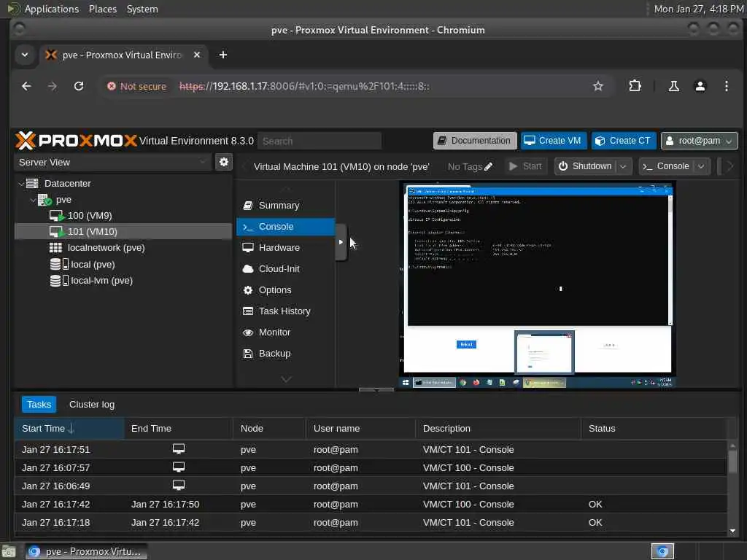The height and width of the screenshot is (560, 747).
Task: Show more VM toolbar actions with the right arrow
Action: (x=729, y=166)
